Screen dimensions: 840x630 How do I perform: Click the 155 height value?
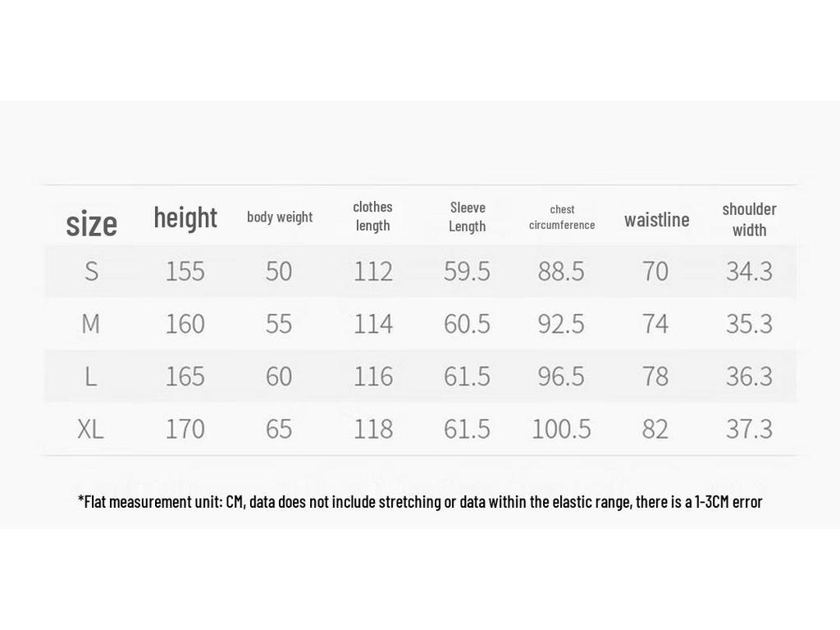click(185, 271)
